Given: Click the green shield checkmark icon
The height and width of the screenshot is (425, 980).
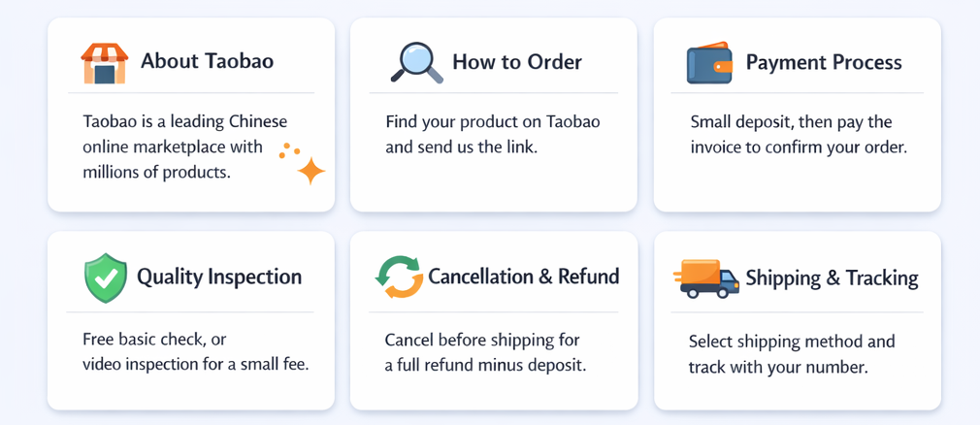Looking at the screenshot, I should point(105,278).
